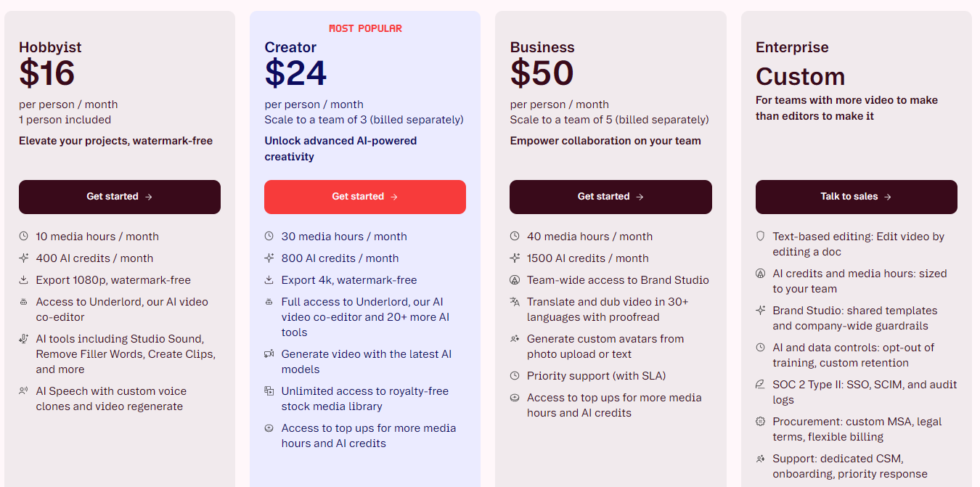This screenshot has width=980, height=487.
Task: Click voice icon beside AI Speech with custom voice
Action: (23, 390)
